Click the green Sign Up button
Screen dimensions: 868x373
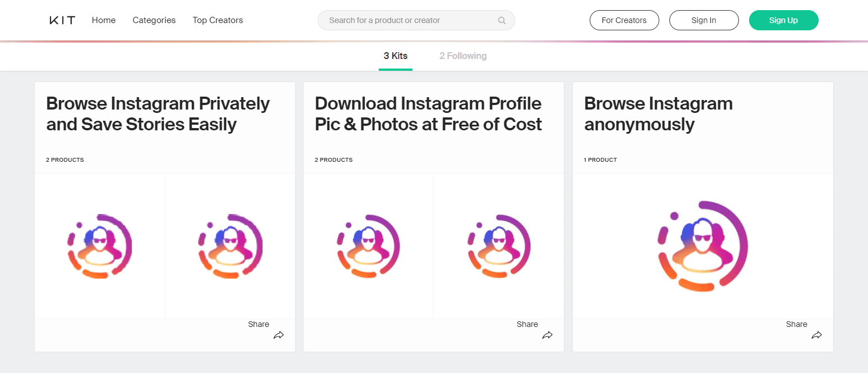(x=783, y=20)
